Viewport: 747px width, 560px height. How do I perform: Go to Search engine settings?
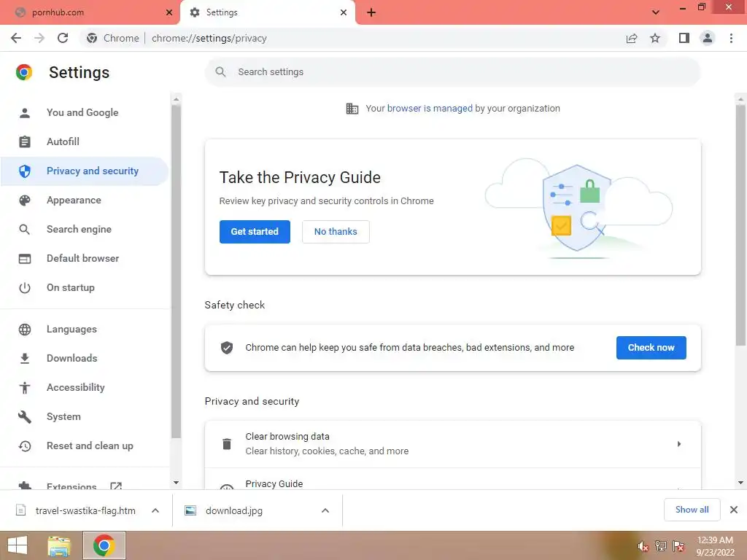click(x=85, y=229)
